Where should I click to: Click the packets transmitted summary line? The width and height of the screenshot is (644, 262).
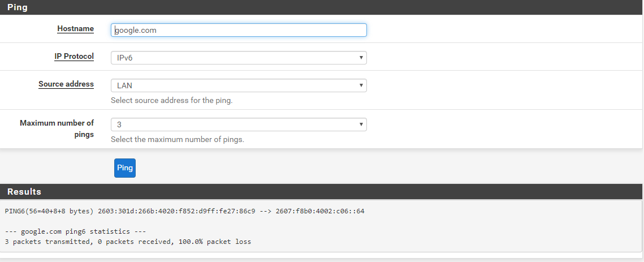click(128, 242)
